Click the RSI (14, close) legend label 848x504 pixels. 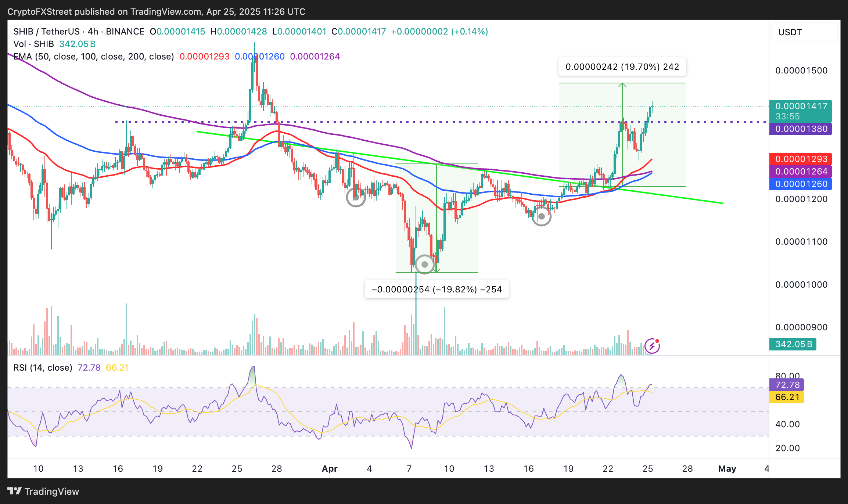(x=43, y=368)
